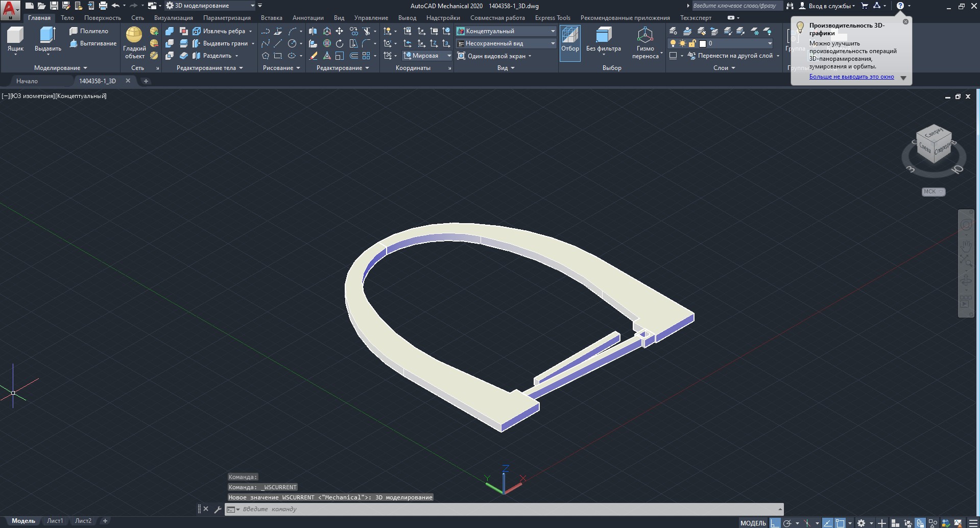
Task: Open the Move Gizmo (Гизмо переноса) tool
Action: 646,43
